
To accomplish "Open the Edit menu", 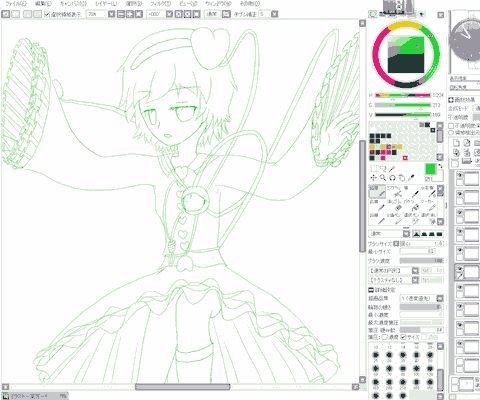I will 43,4.
